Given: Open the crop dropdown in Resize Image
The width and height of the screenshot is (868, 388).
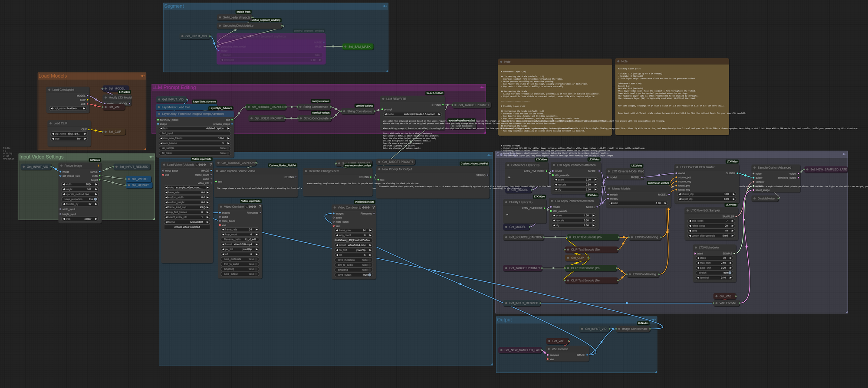Looking at the screenshot, I should tap(80, 219).
